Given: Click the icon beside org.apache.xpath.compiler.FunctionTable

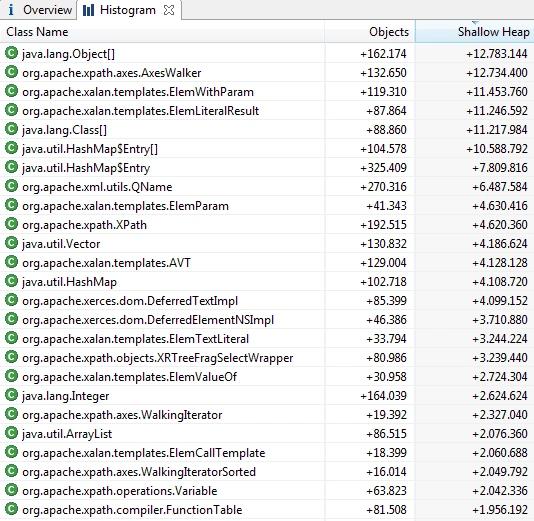Looking at the screenshot, I should [11, 509].
